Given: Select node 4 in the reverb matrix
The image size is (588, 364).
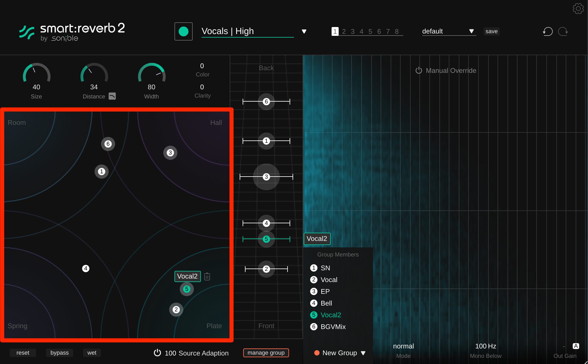Looking at the screenshot, I should tap(86, 269).
